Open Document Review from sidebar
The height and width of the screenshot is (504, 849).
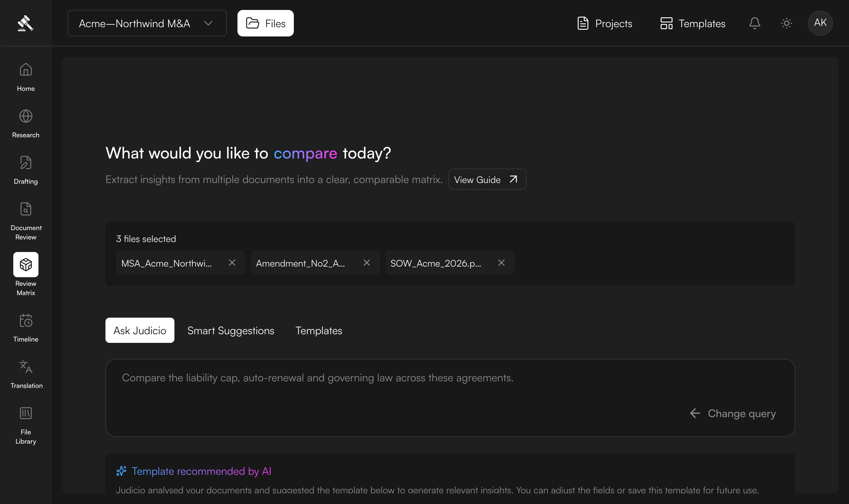point(26,209)
